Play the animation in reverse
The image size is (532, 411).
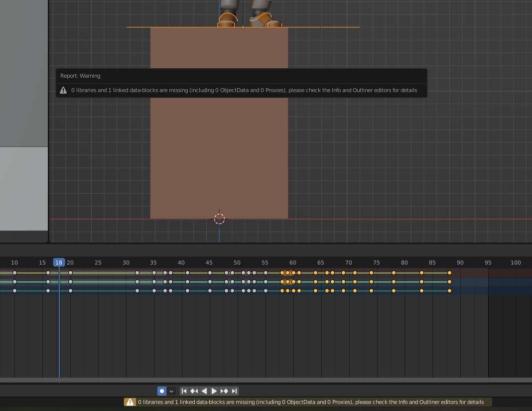pyautogui.click(x=204, y=391)
